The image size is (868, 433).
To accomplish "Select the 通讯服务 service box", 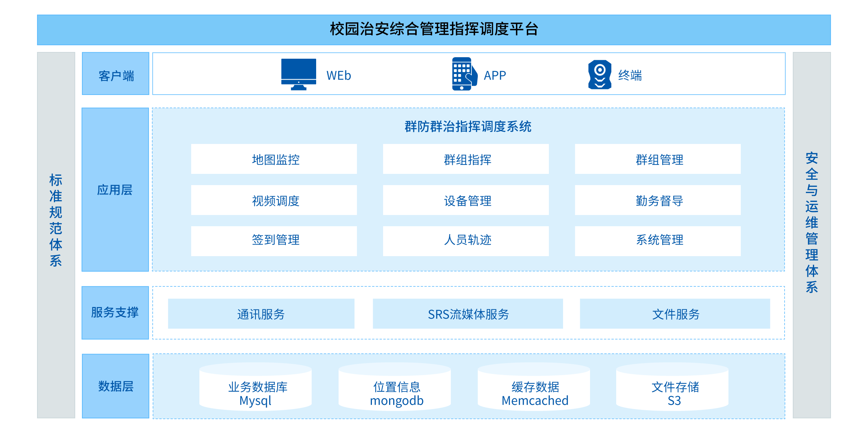I will (261, 314).
